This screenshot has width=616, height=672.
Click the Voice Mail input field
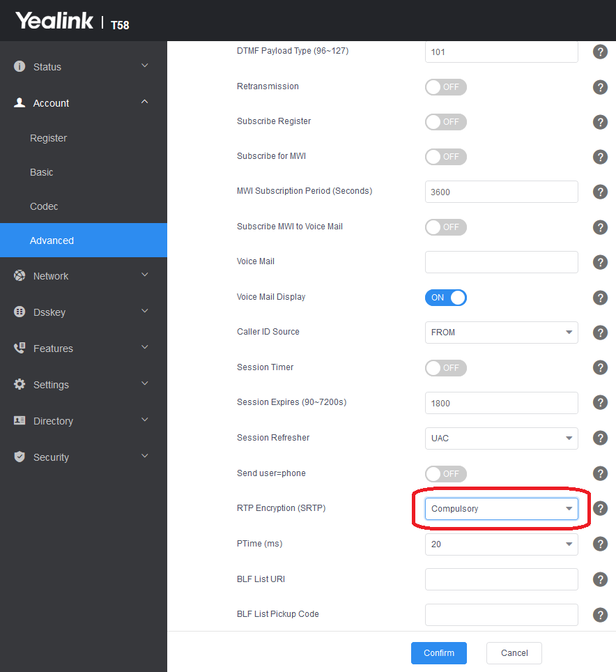[501, 262]
